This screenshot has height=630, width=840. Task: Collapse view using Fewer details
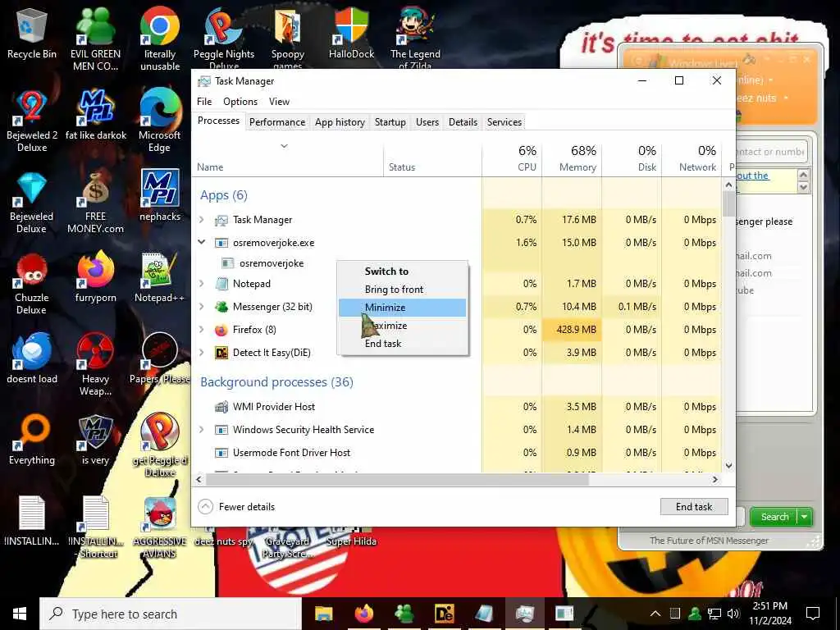pyautogui.click(x=236, y=507)
